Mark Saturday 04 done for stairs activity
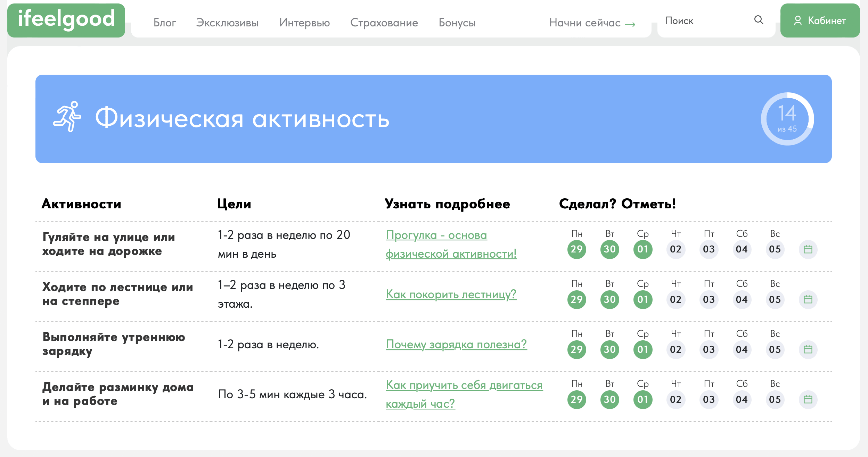Viewport: 868px width, 457px height. 742,299
